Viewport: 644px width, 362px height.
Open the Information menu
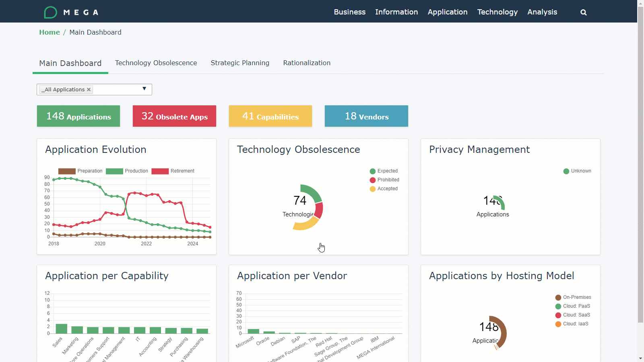pyautogui.click(x=396, y=12)
